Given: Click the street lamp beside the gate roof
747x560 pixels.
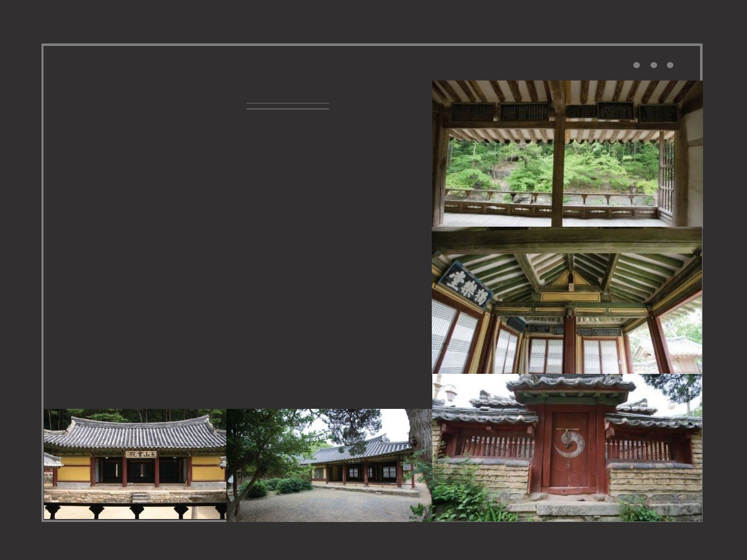Looking at the screenshot, I should [451, 394].
